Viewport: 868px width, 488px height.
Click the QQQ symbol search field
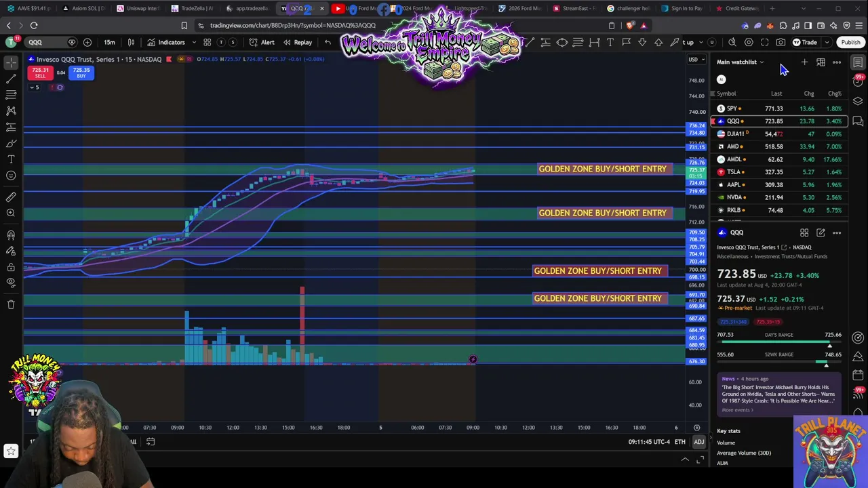51,42
